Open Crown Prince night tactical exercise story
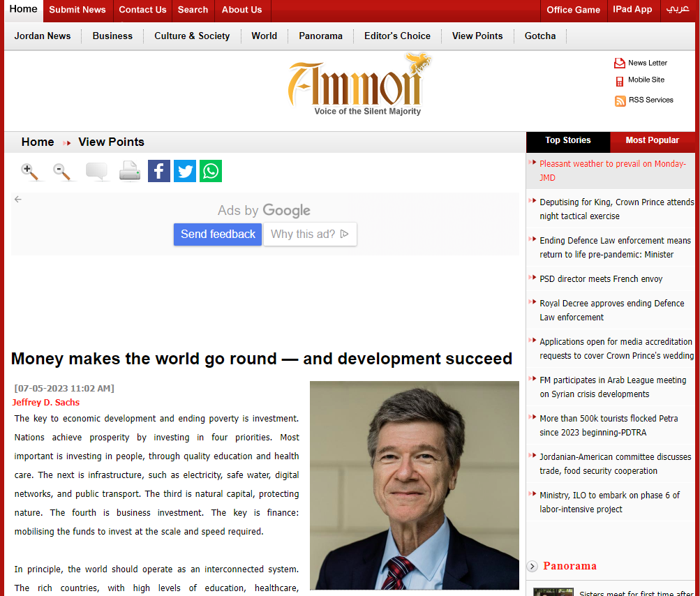 [616, 209]
